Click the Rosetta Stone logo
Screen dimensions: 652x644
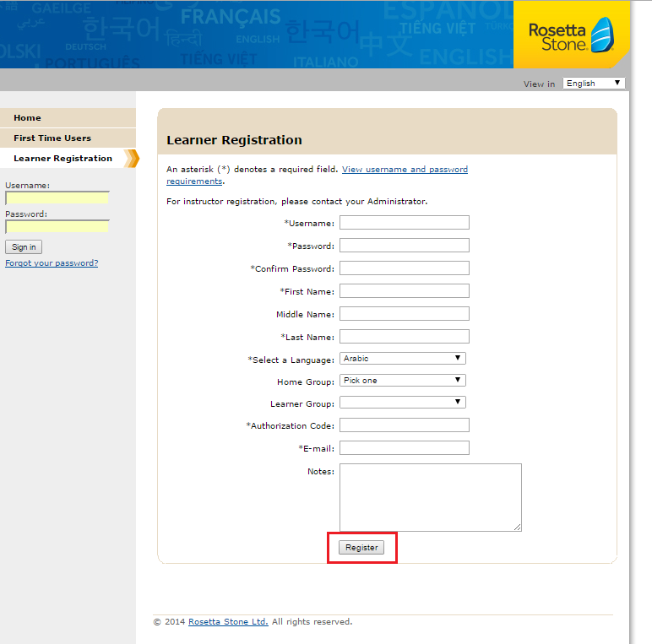click(570, 36)
